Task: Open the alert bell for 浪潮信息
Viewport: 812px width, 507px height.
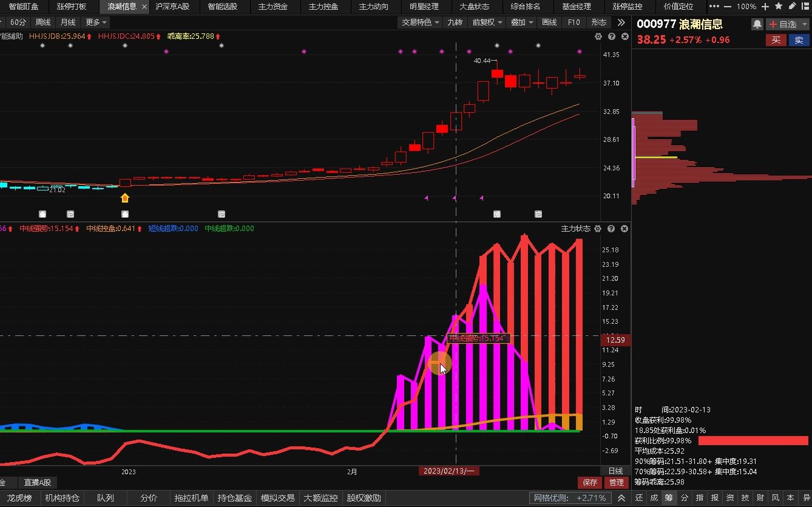Action: (x=757, y=24)
